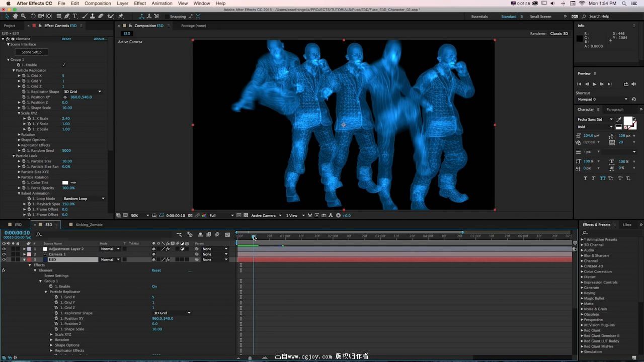Image resolution: width=644 pixels, height=362 pixels.
Task: Click the Faux Bold style button
Action: pyautogui.click(x=586, y=178)
